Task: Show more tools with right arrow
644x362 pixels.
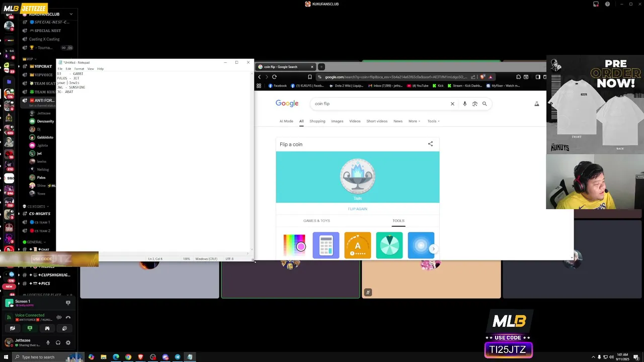Action: point(433,248)
